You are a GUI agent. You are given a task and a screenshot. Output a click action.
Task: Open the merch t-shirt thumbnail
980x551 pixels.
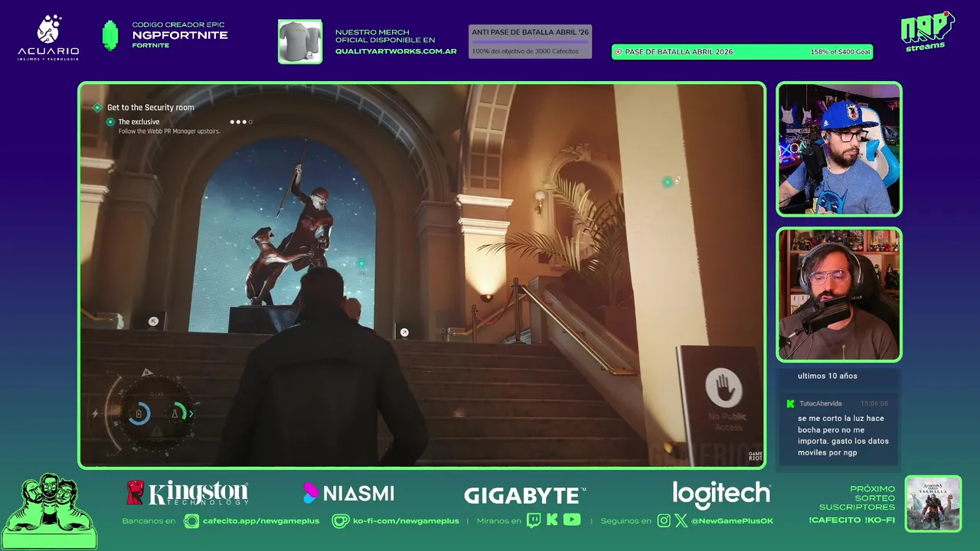point(300,41)
